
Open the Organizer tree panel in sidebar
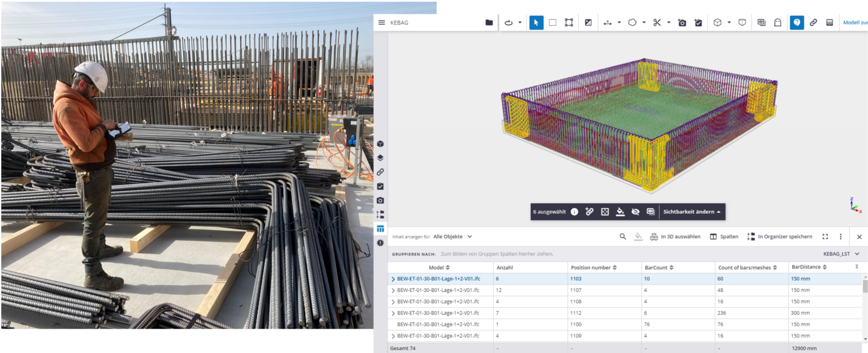(380, 214)
